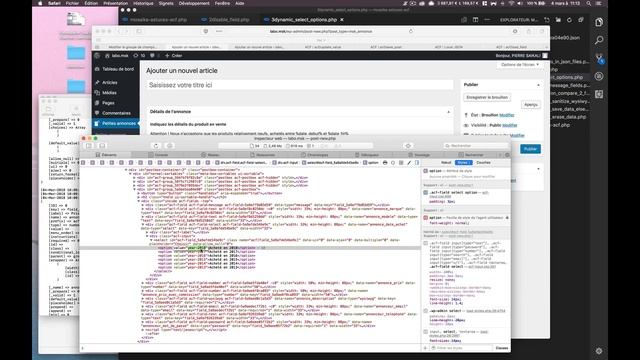Click Créer in WordPress admin bar

173,56
